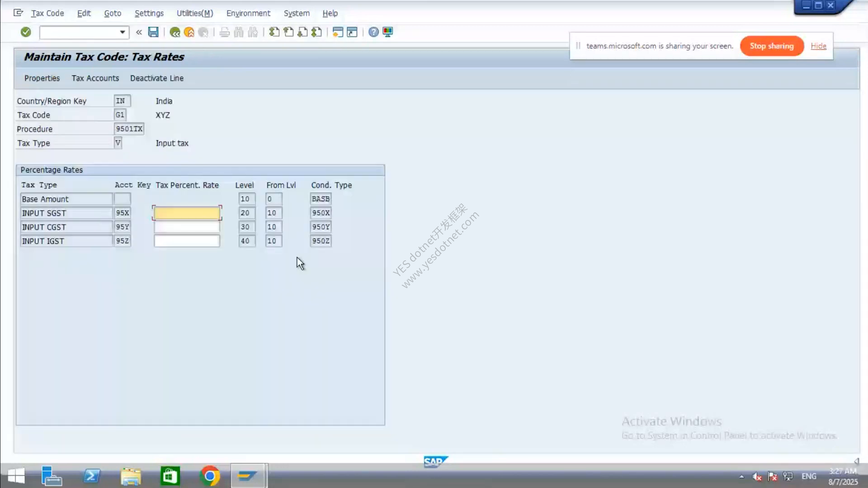Image resolution: width=868 pixels, height=488 pixels.
Task: Save the tax code with the diskette icon
Action: click(153, 32)
